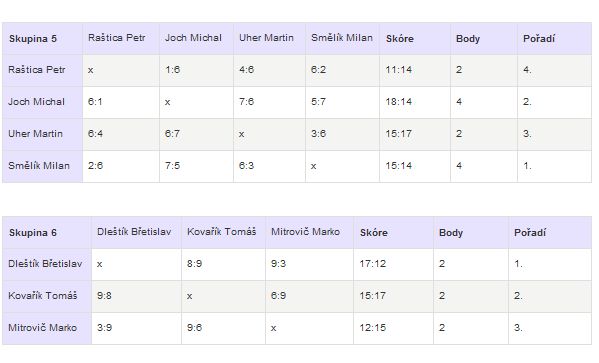Click the Uher Martin row label
The height and width of the screenshot is (363, 599).
[42, 134]
